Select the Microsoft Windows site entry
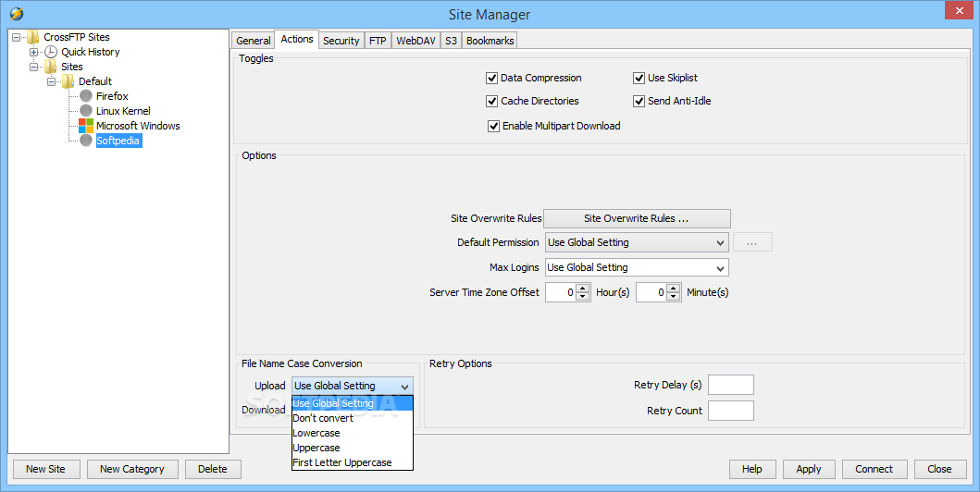Screen dimensions: 980x492 pos(138,126)
